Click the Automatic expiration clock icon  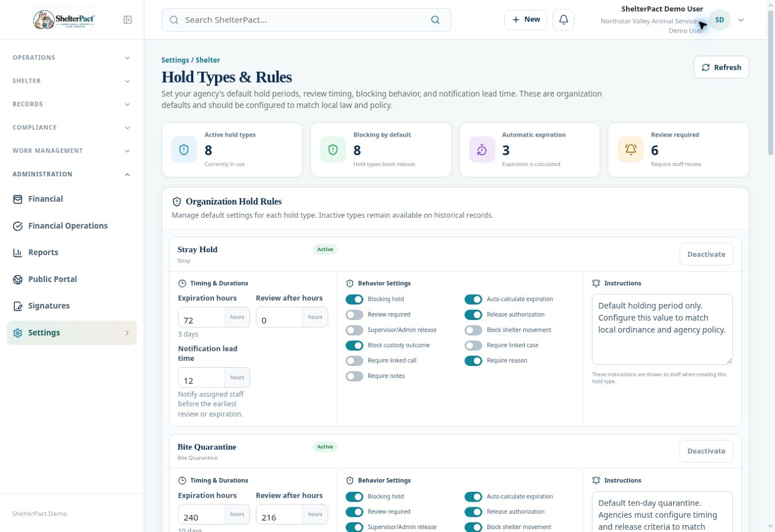(x=482, y=150)
